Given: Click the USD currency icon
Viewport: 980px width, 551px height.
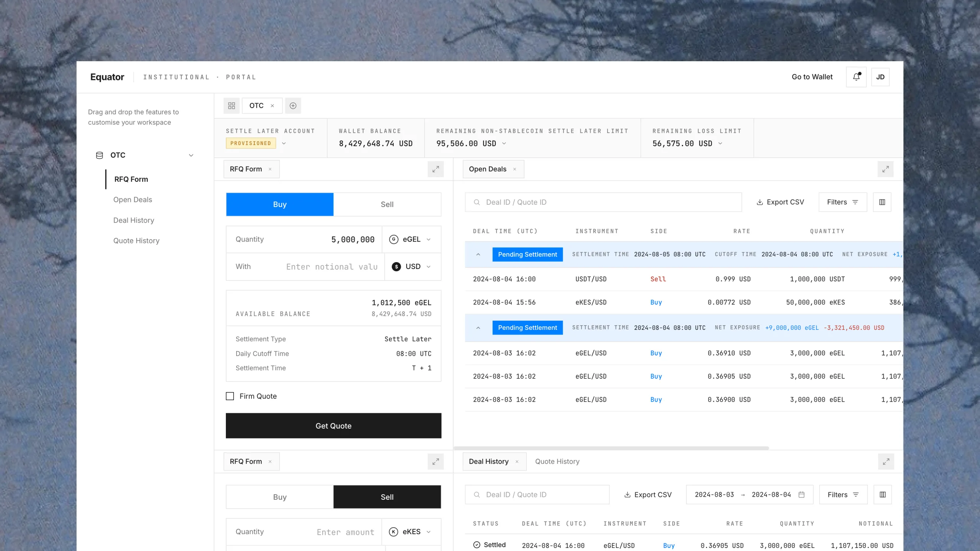Looking at the screenshot, I should [396, 267].
